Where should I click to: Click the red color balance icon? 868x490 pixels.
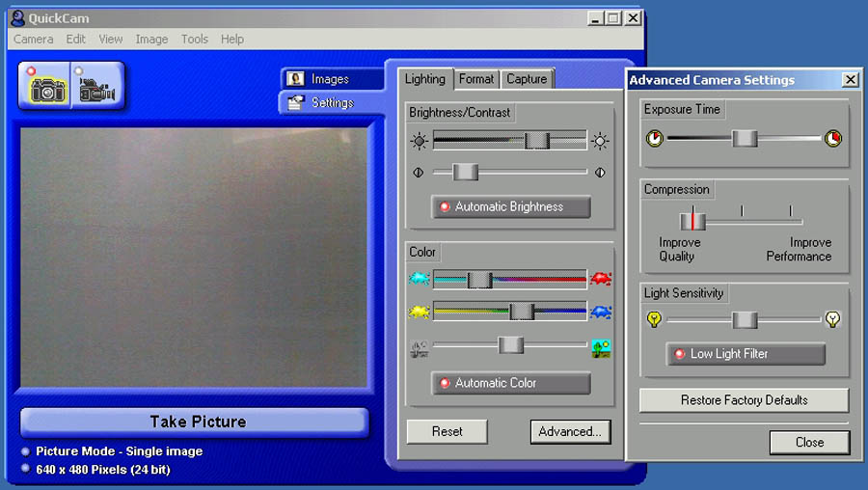click(x=601, y=280)
